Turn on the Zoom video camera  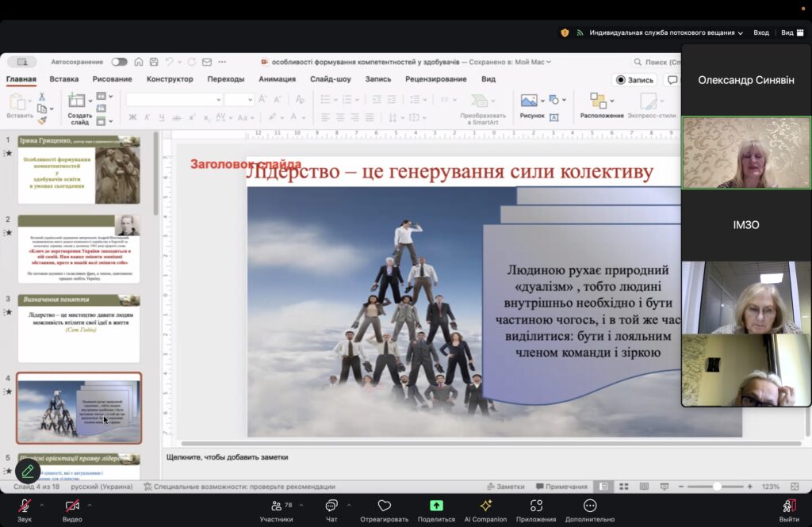coord(72,506)
